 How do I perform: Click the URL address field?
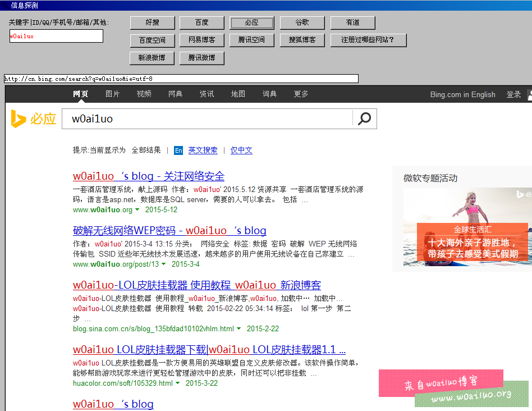pos(181,79)
